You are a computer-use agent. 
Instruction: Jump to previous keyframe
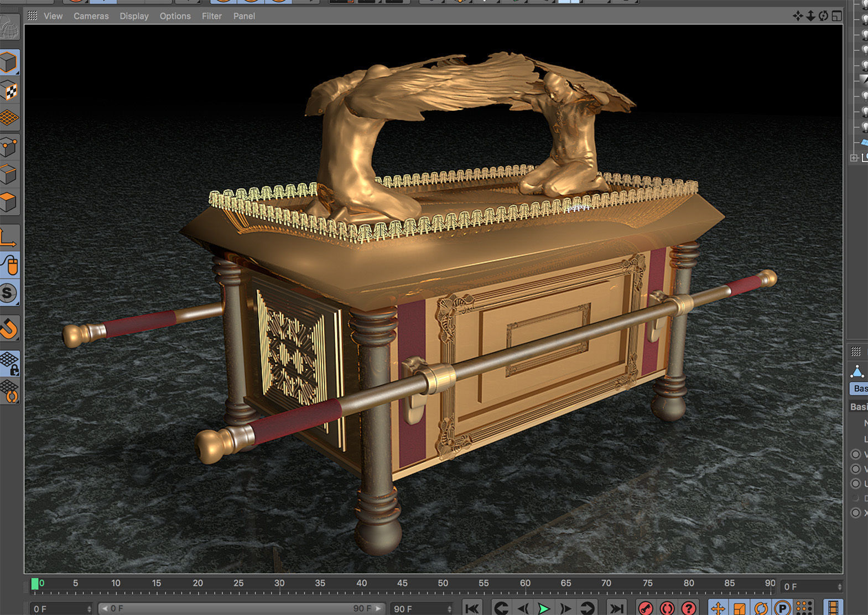point(501,608)
